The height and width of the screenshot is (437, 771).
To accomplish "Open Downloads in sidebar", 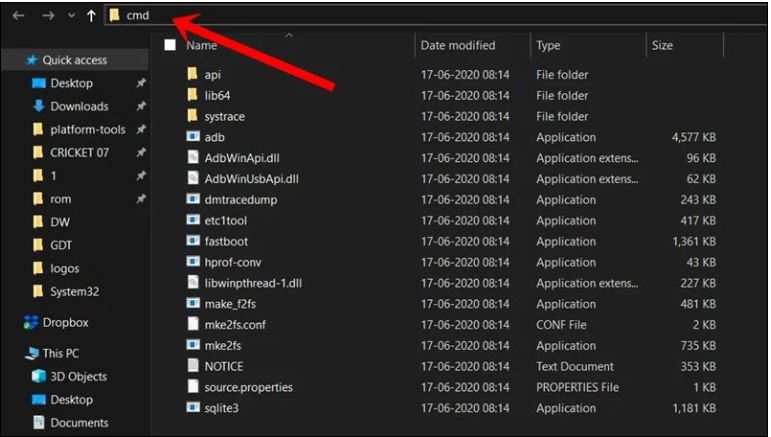I will pos(79,106).
